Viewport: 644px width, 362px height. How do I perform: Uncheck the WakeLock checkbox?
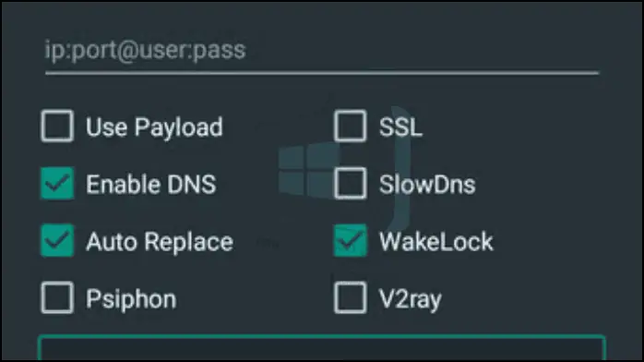click(351, 240)
